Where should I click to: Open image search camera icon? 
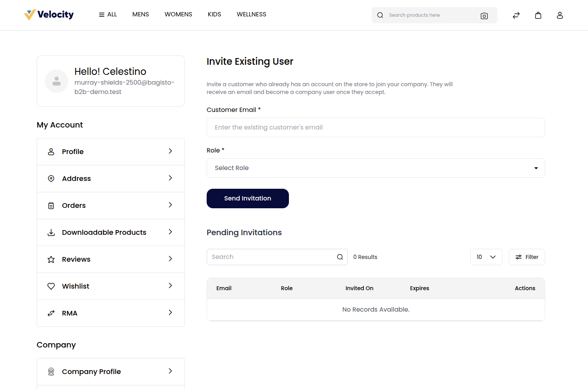point(484,16)
